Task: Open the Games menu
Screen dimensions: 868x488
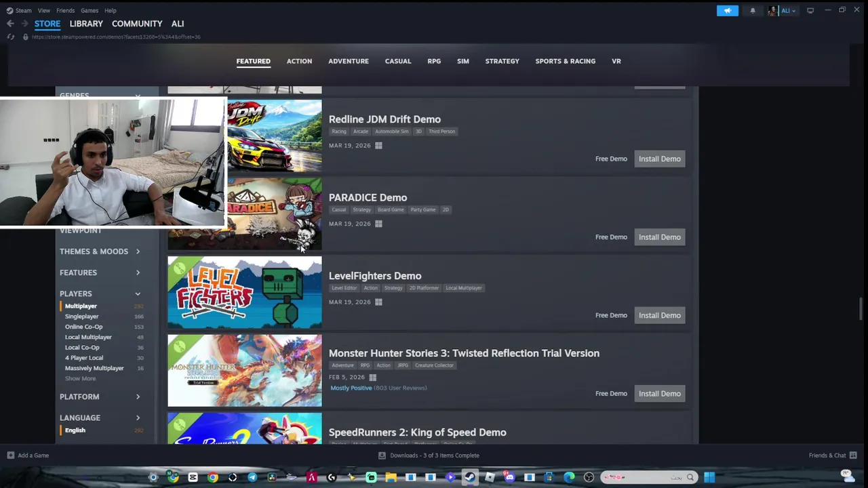Action: 90,10
